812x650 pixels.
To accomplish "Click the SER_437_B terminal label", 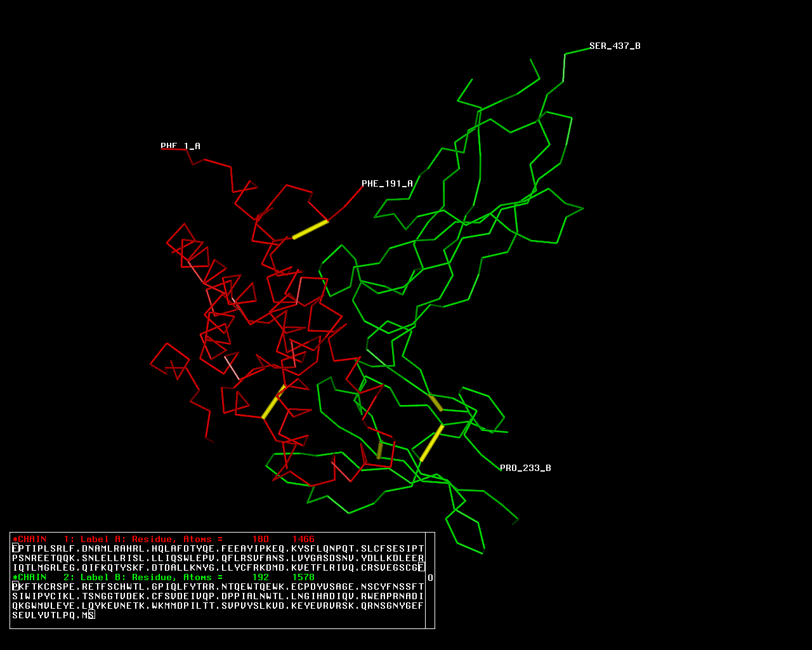I will (614, 46).
